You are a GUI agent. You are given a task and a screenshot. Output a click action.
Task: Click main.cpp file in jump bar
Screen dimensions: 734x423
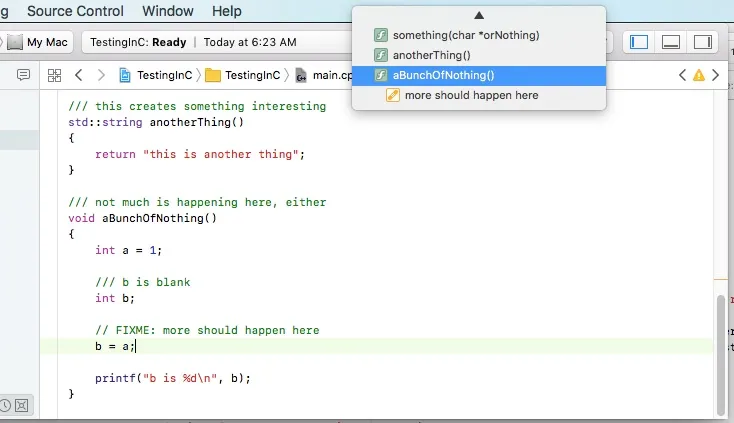pos(324,75)
